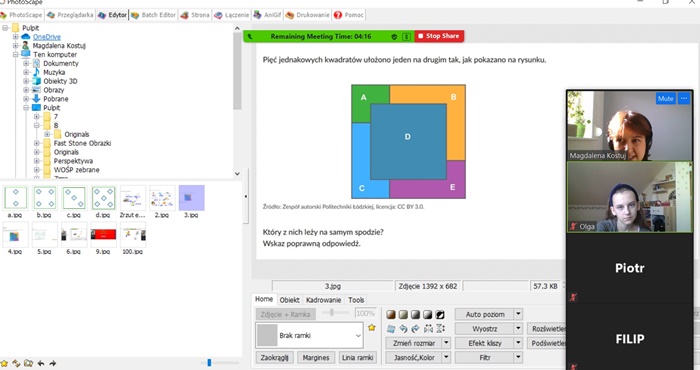Click the refresh folder icon below thumbnails
The width and height of the screenshot is (700, 370).
pyautogui.click(x=16, y=363)
